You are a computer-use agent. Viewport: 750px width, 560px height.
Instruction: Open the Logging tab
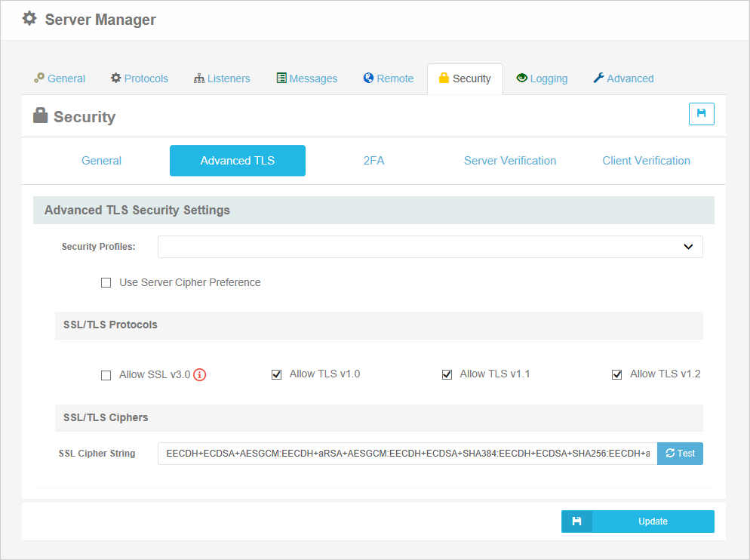[x=542, y=78]
